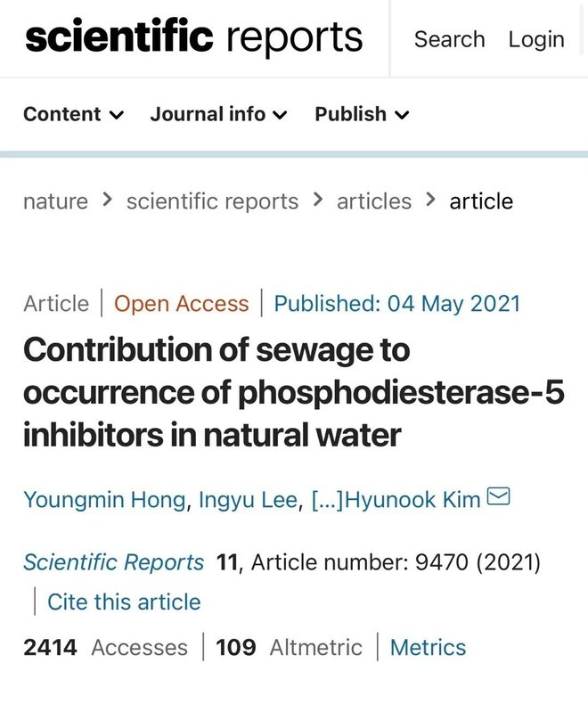Expand the hidden author list [...]
588x704 pixels.
326,499
